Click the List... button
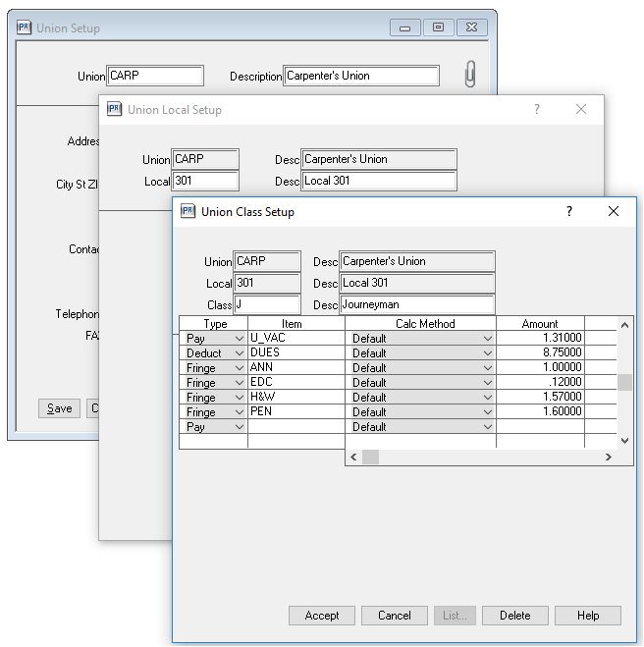 point(455,616)
